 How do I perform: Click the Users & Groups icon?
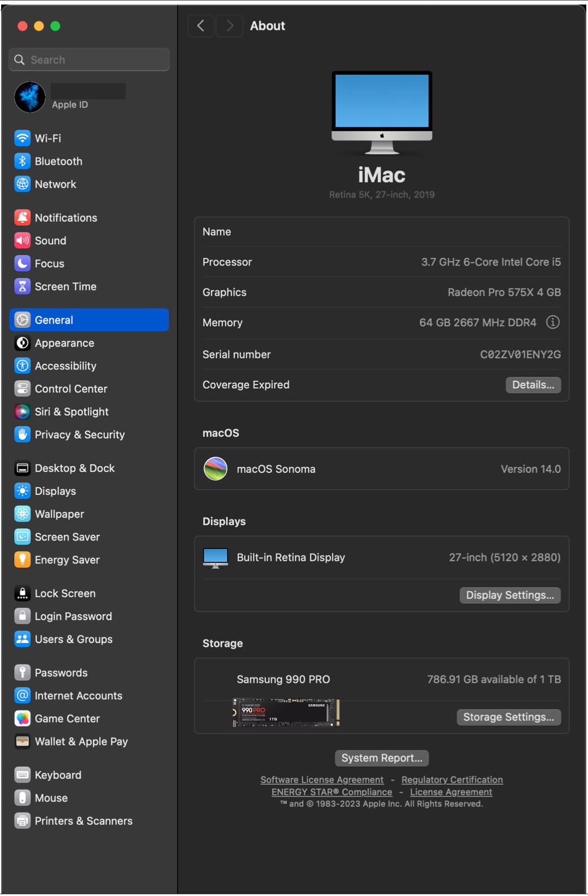point(22,639)
